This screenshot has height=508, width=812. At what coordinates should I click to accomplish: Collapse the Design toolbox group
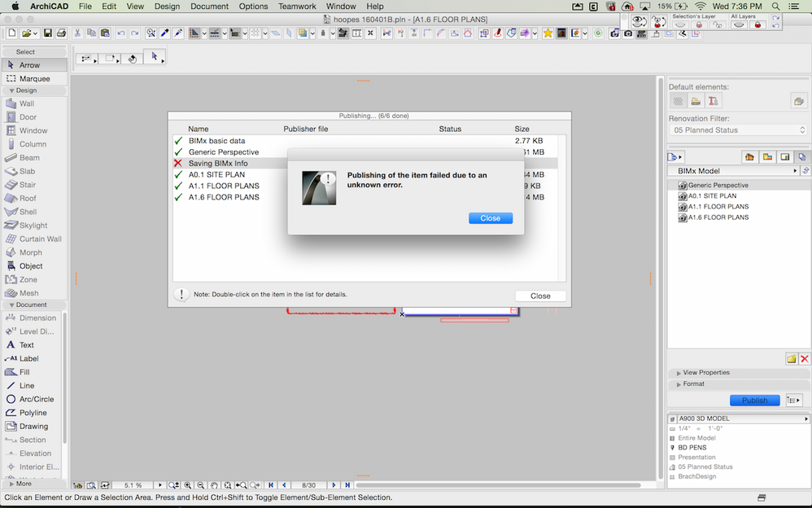[34, 90]
